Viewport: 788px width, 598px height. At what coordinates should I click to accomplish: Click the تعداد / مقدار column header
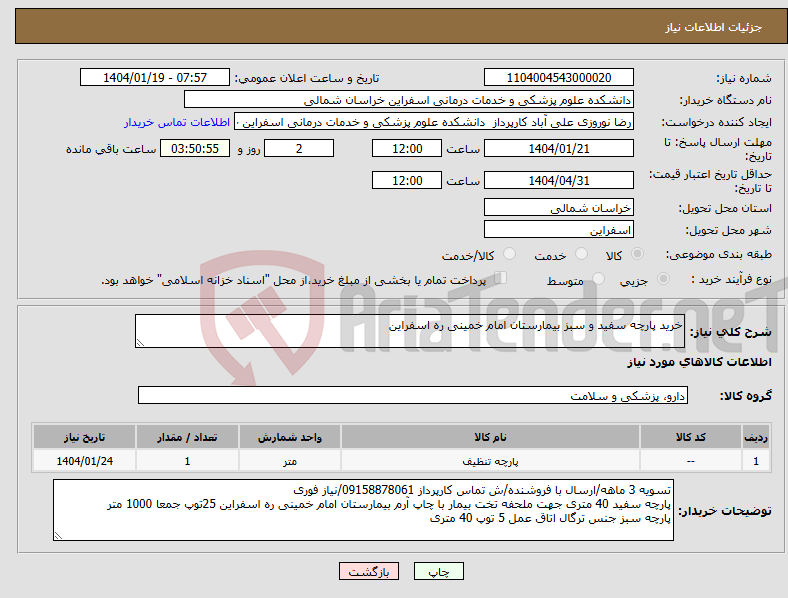click(187, 437)
